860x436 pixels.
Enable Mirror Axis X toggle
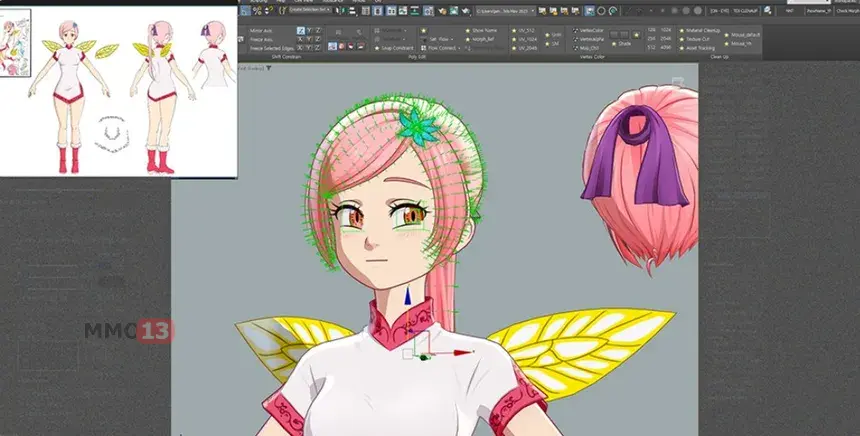click(301, 30)
